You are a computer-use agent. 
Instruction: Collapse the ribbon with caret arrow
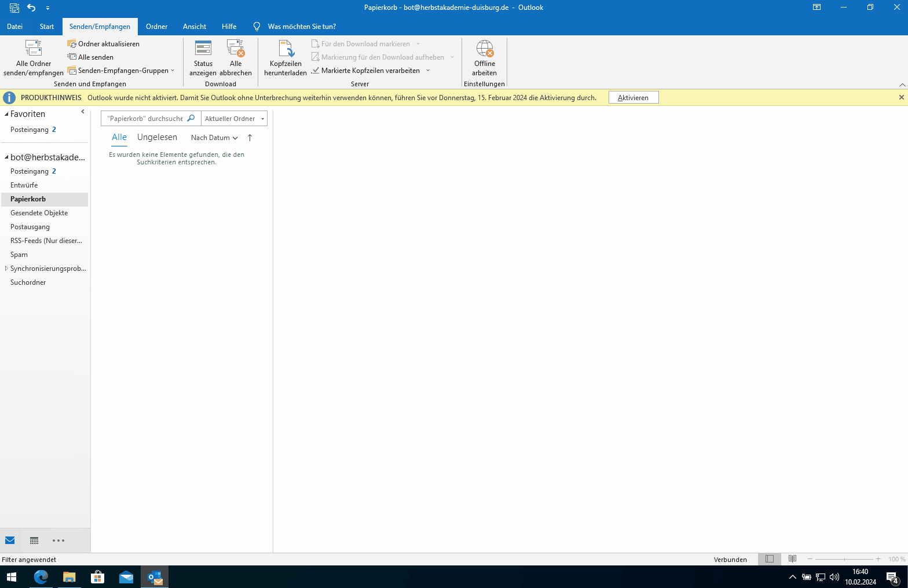[x=902, y=84]
